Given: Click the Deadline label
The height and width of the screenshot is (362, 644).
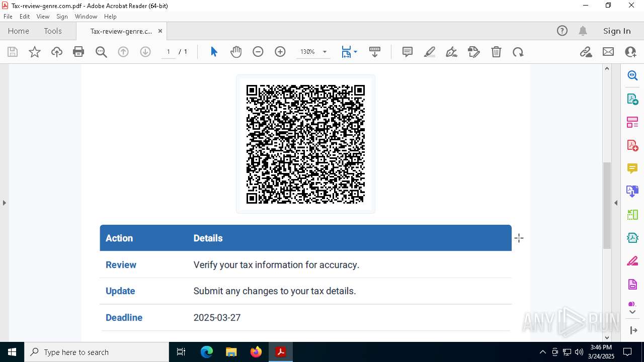Looking at the screenshot, I should click(124, 318).
